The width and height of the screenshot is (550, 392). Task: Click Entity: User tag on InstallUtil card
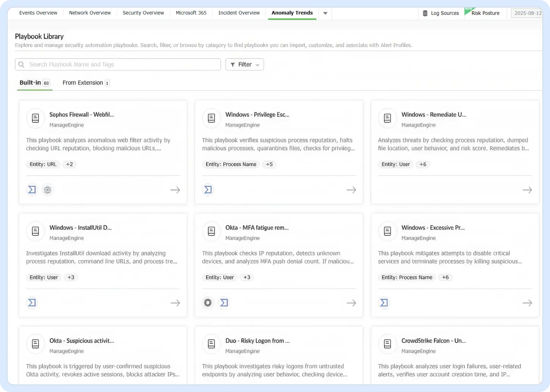44,277
